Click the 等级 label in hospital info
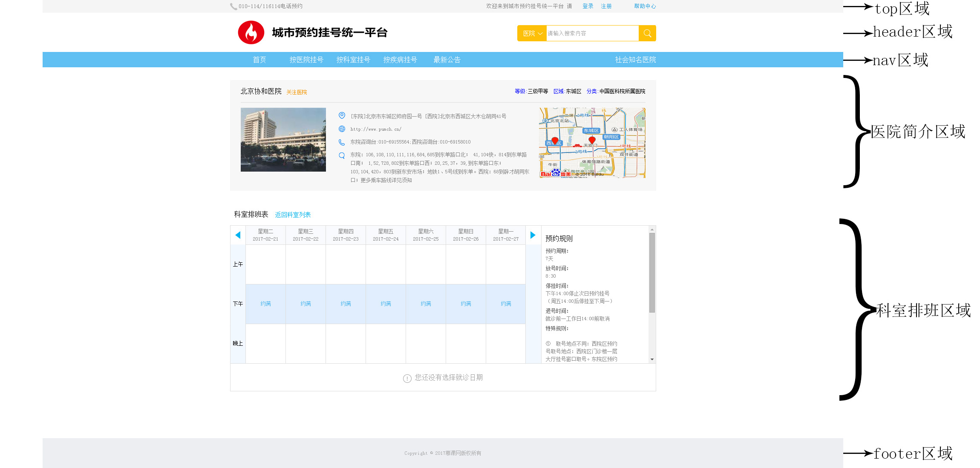Image resolution: width=980 pixels, height=468 pixels. point(520,91)
